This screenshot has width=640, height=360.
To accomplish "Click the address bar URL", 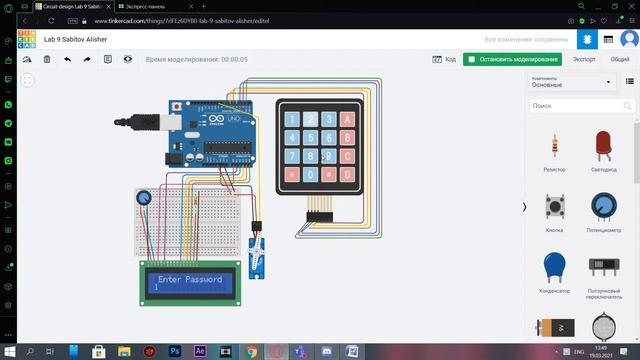I will (x=182, y=21).
